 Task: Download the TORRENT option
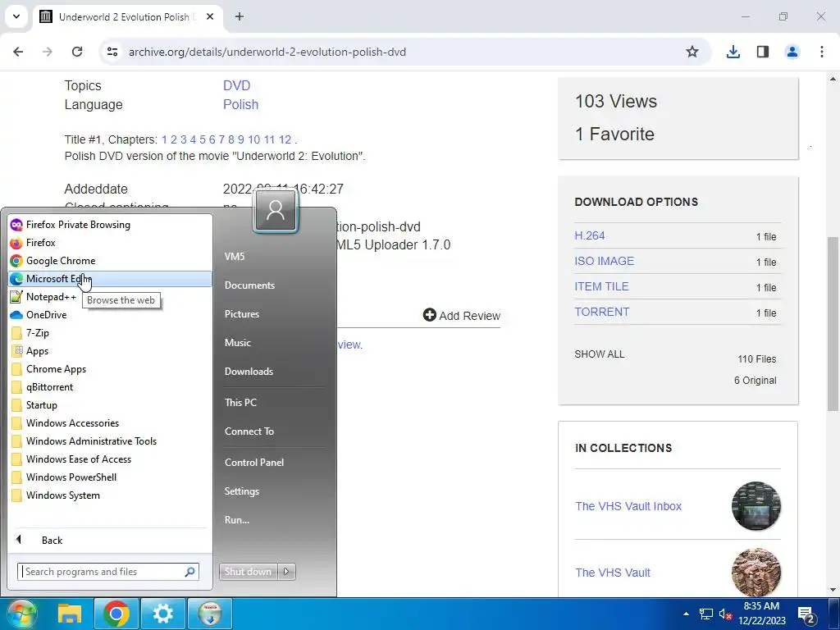pyautogui.click(x=601, y=312)
